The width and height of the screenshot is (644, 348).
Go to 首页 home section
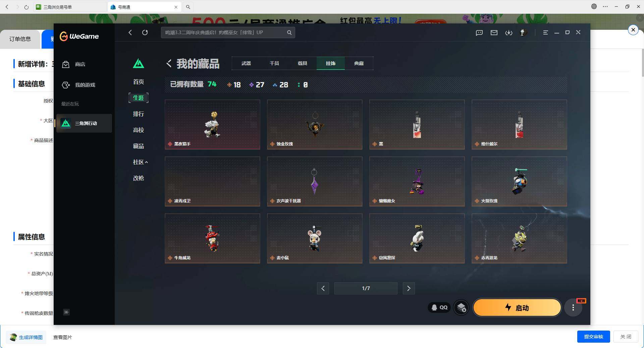click(139, 82)
